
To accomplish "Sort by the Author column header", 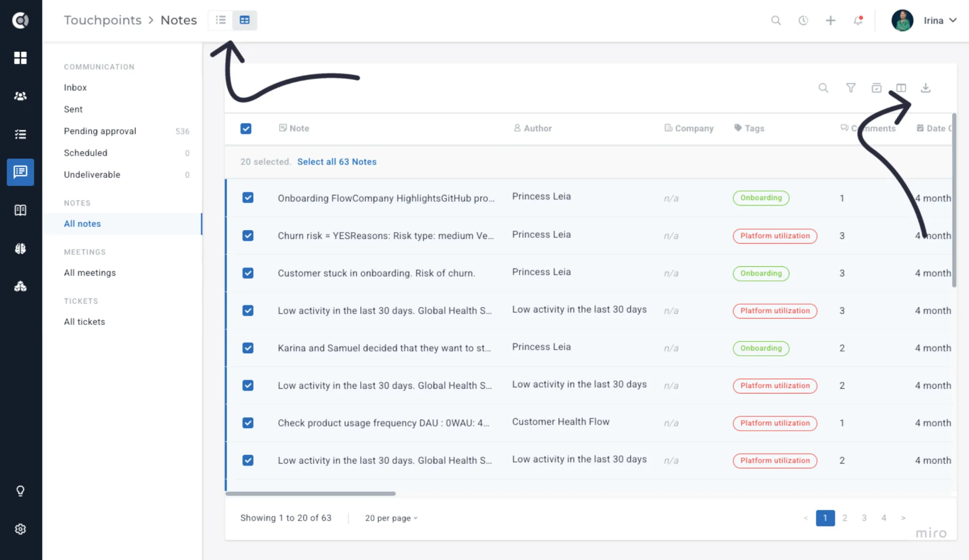I will pos(533,128).
